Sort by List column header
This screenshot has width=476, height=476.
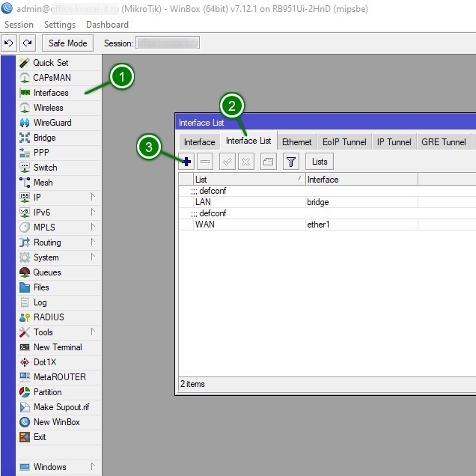(249, 180)
